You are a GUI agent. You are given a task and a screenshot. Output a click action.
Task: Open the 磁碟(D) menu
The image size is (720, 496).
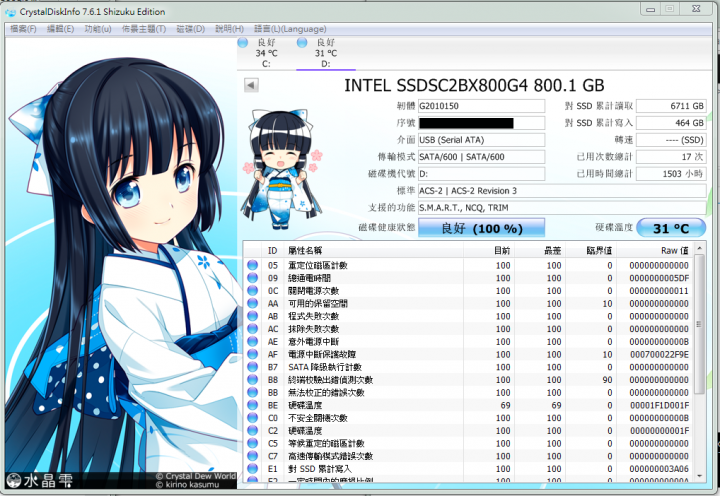point(191,29)
